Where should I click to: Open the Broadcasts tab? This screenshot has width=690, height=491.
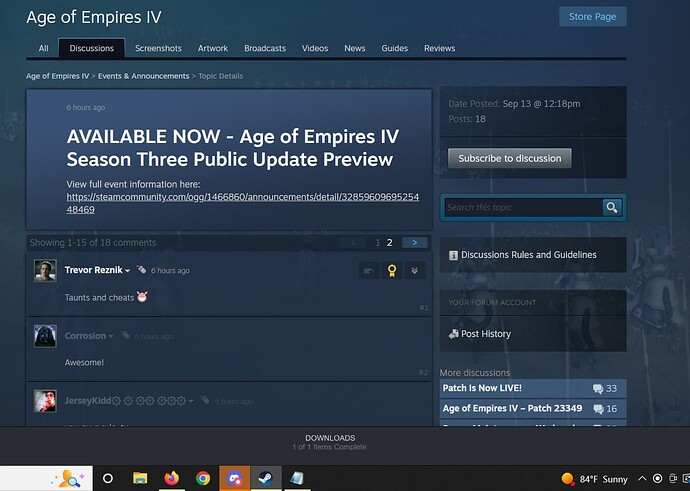[265, 48]
